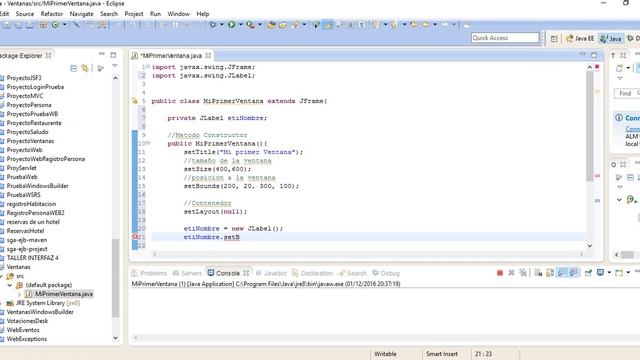Click the Clear Console icon

(538, 273)
